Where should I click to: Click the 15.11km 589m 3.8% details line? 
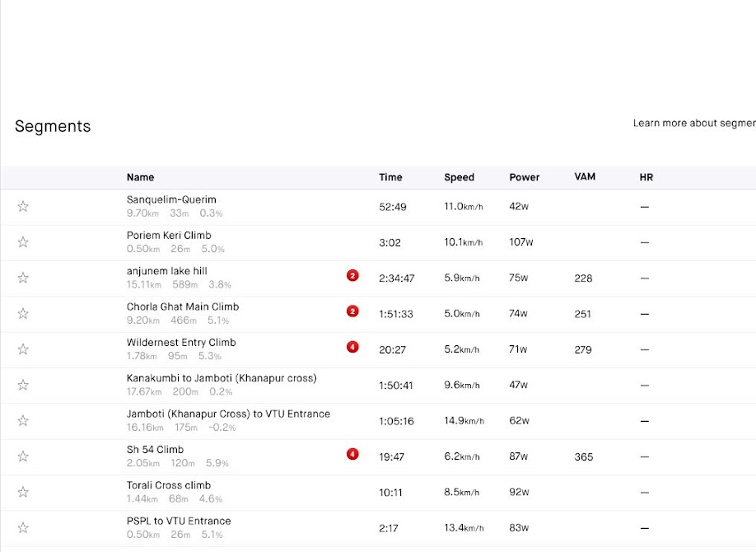click(179, 285)
